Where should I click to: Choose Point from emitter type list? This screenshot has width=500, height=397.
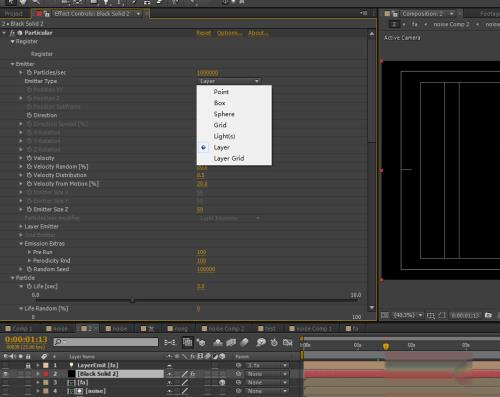[221, 92]
